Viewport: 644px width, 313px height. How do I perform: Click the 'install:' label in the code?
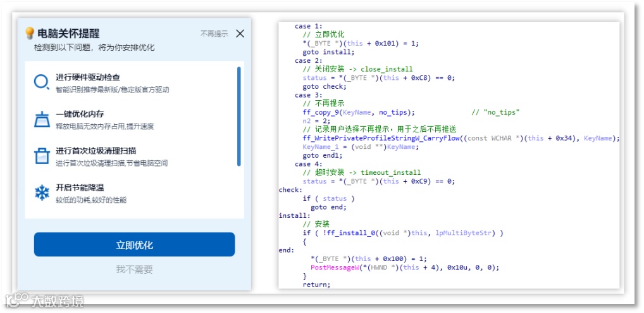(x=295, y=215)
